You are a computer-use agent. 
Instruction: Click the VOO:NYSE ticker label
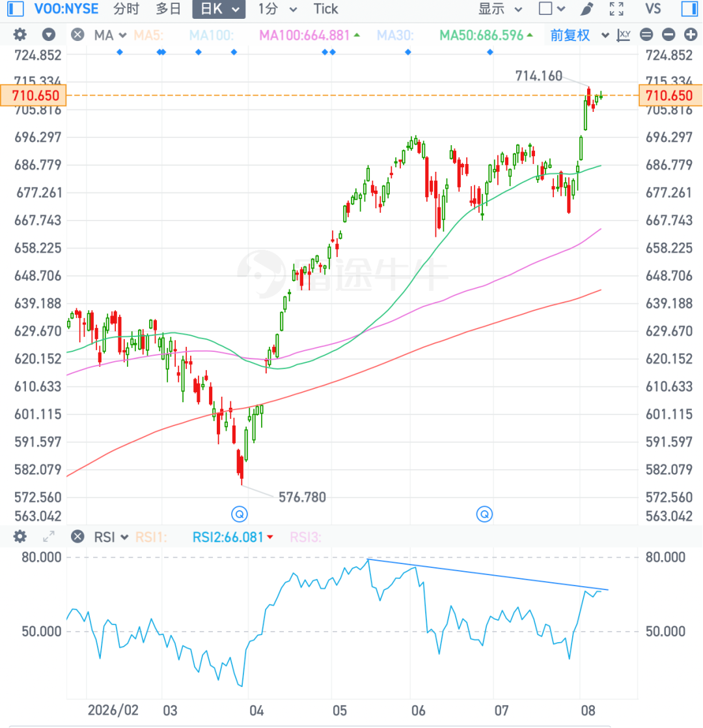pos(66,9)
